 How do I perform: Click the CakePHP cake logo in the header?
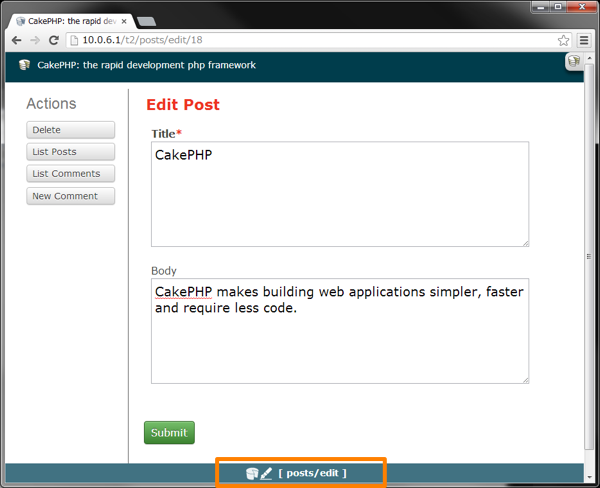click(24, 65)
